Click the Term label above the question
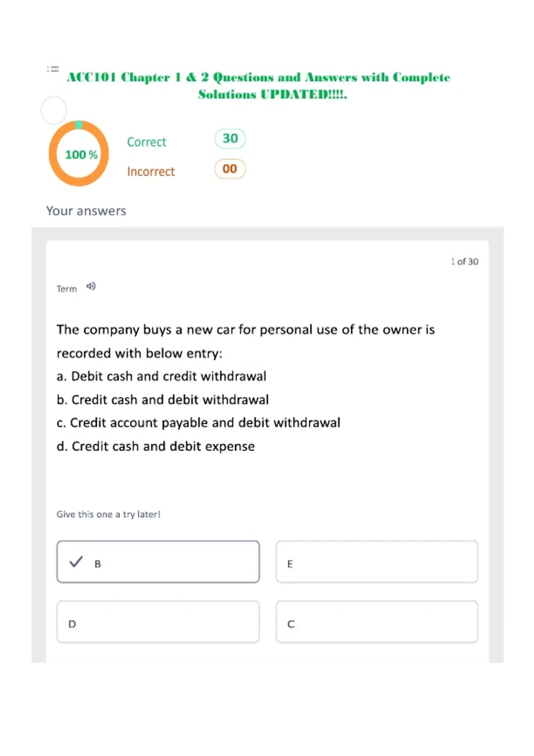 67,289
